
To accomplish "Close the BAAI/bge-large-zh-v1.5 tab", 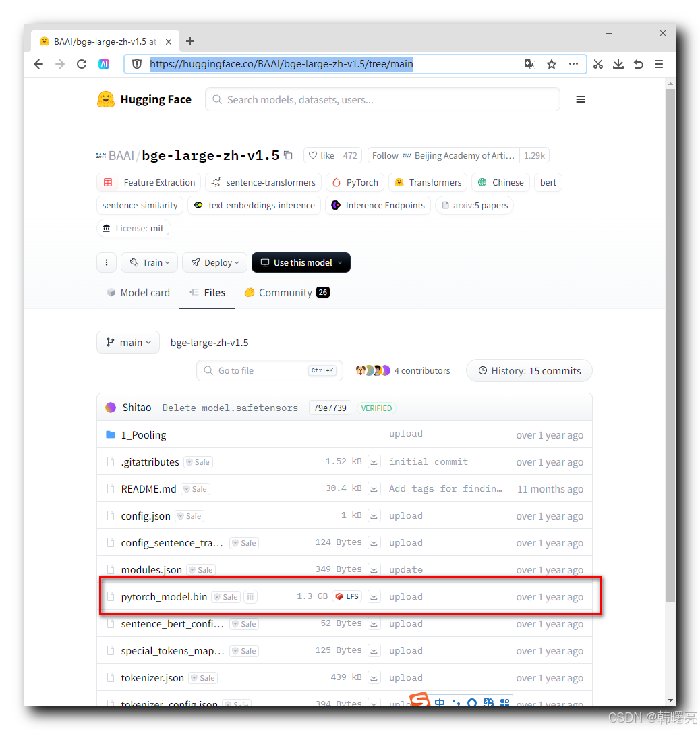I will [169, 42].
